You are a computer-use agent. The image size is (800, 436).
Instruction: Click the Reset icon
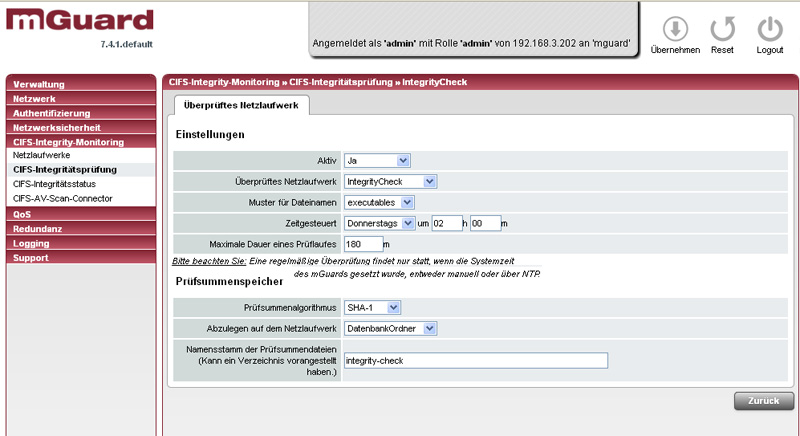(x=722, y=29)
